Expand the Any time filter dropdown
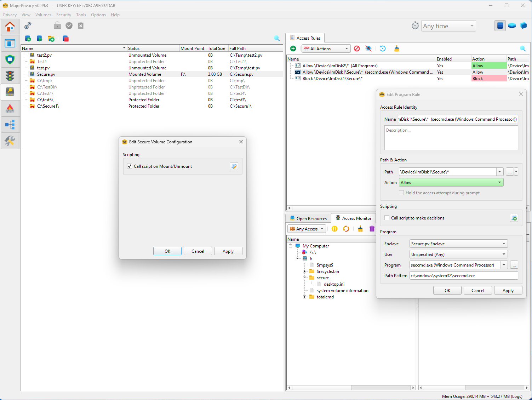 click(x=448, y=26)
